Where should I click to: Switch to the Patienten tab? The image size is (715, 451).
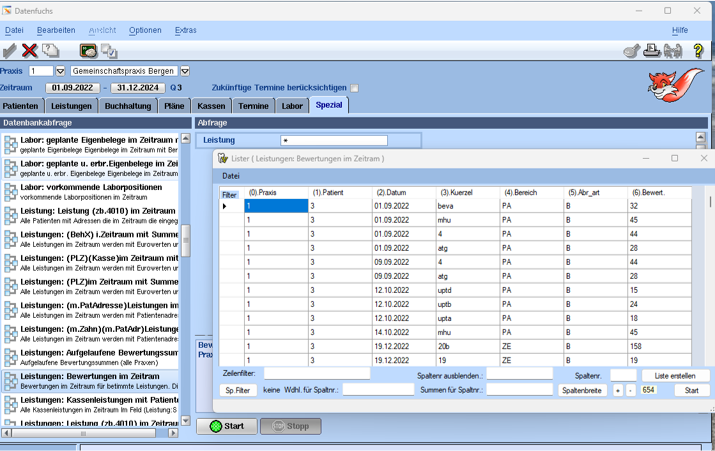(21, 106)
